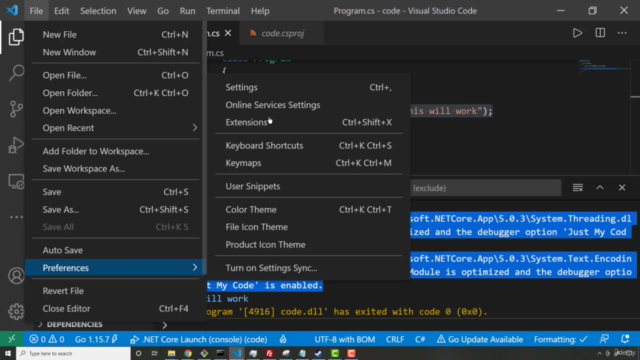
Task: Choose Settings from Preferences submenu
Action: point(309,87)
